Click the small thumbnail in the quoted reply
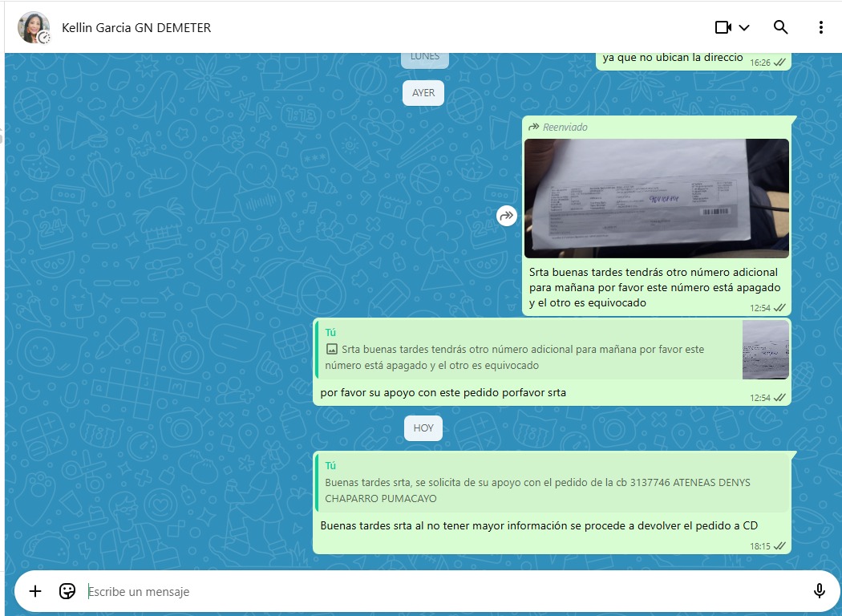Viewport: 842px width, 616px height. point(765,350)
